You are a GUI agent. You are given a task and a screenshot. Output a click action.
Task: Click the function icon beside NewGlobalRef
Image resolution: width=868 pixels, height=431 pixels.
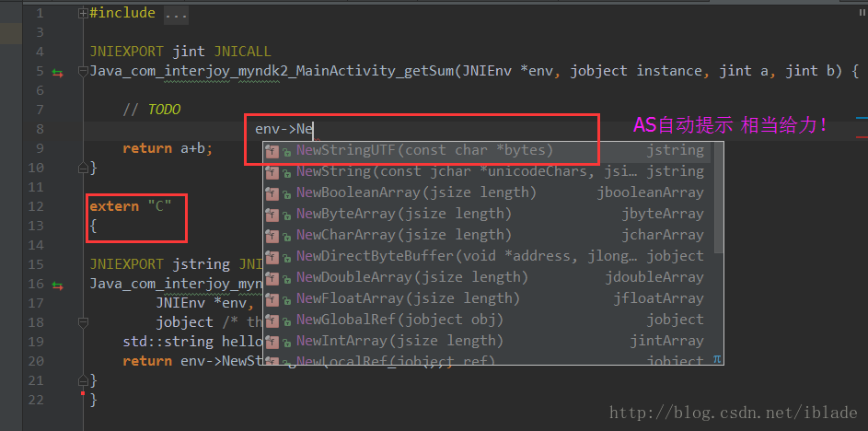(272, 320)
